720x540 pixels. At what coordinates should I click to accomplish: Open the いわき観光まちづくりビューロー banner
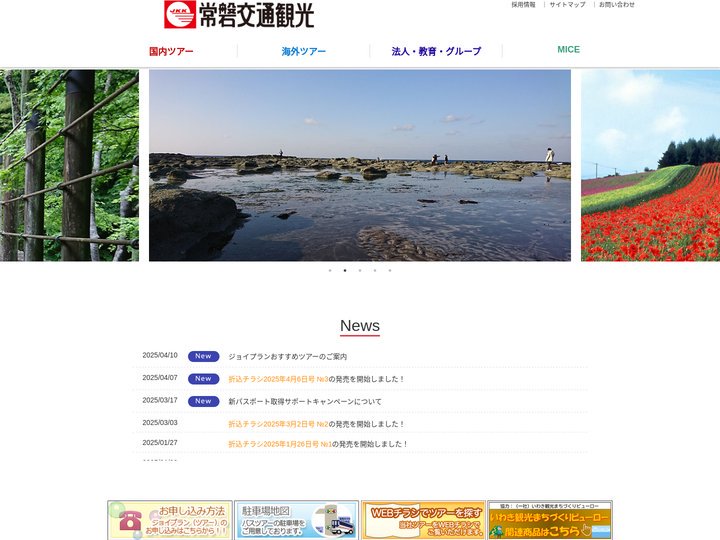pyautogui.click(x=550, y=520)
